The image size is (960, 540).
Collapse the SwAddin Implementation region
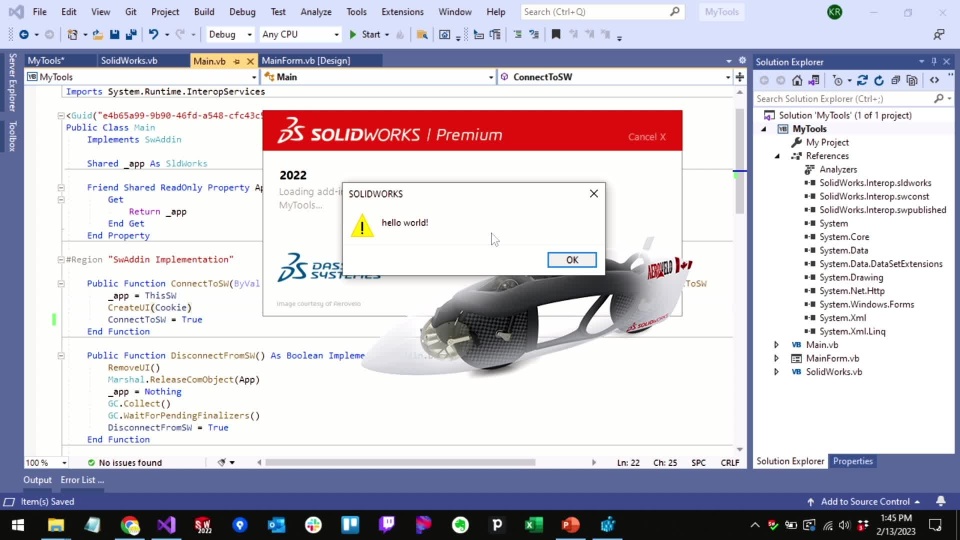click(x=61, y=260)
